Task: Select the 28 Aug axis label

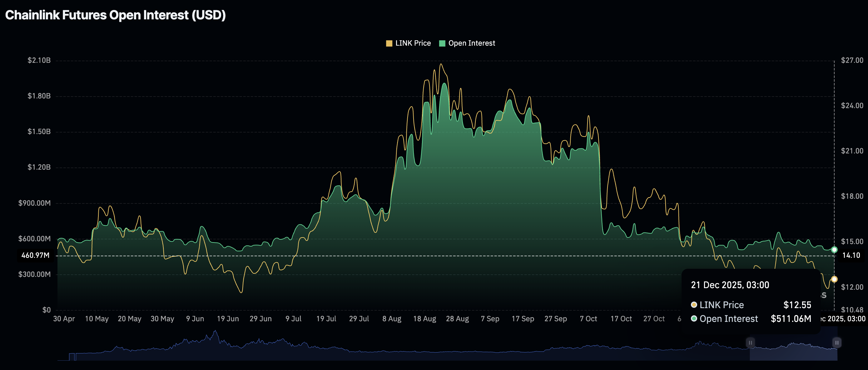Action: (x=457, y=318)
